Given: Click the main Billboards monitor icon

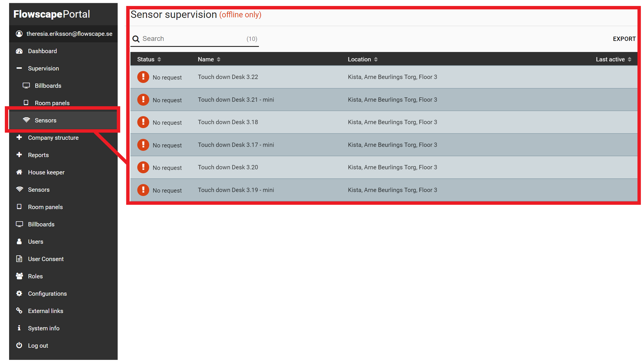Looking at the screenshot, I should coord(19,224).
